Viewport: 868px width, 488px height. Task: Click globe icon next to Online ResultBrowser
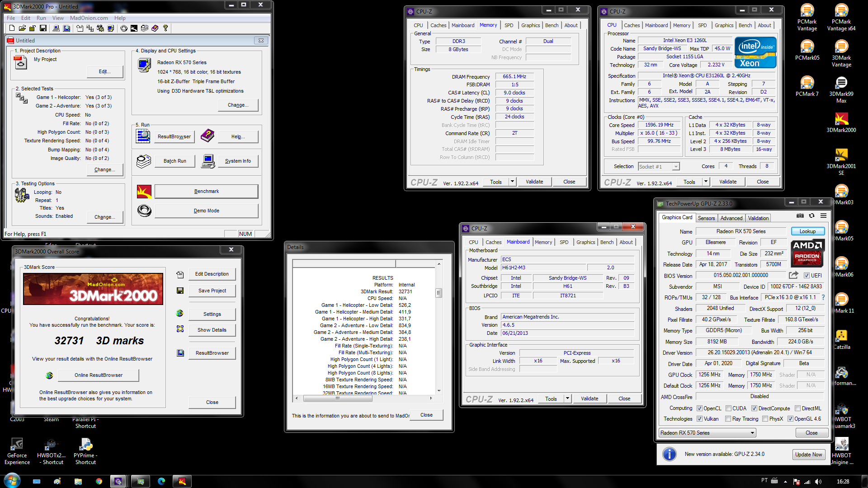pos(49,375)
